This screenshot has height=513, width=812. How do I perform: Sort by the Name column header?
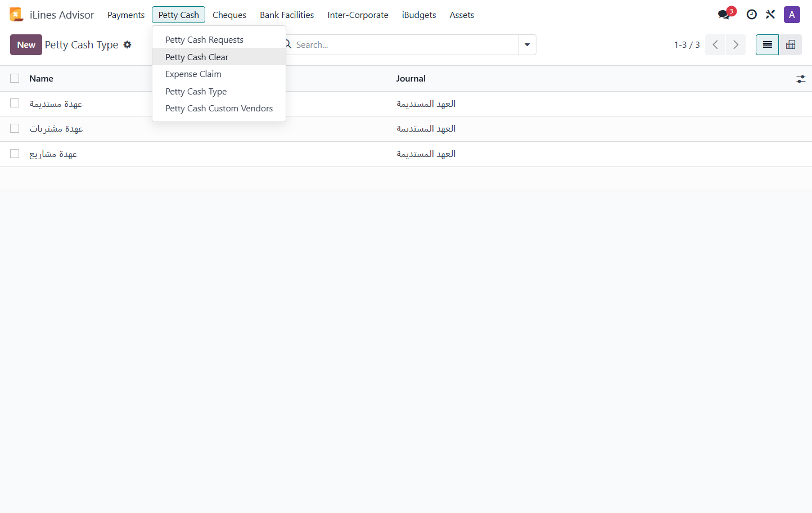(41, 79)
